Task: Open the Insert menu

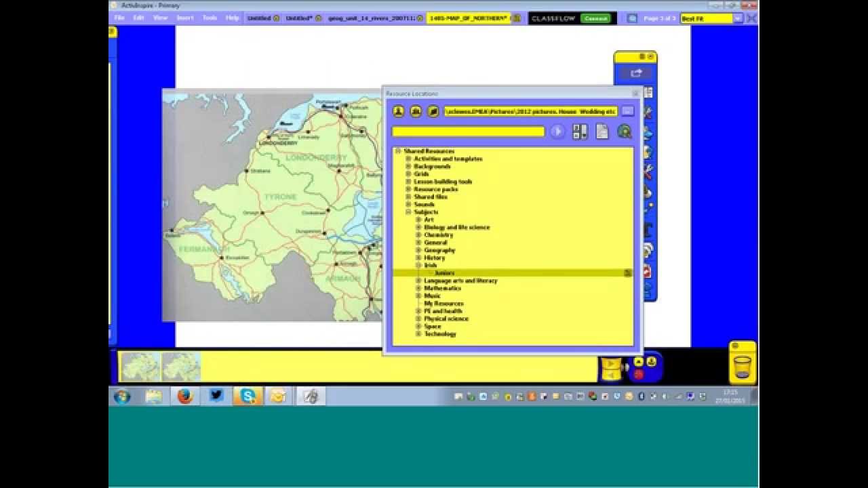Action: point(184,18)
